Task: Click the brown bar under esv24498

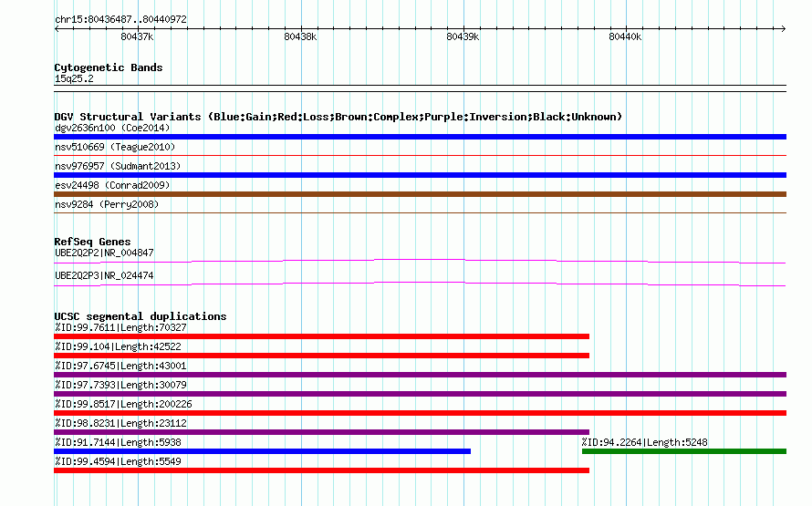Action: (420, 194)
